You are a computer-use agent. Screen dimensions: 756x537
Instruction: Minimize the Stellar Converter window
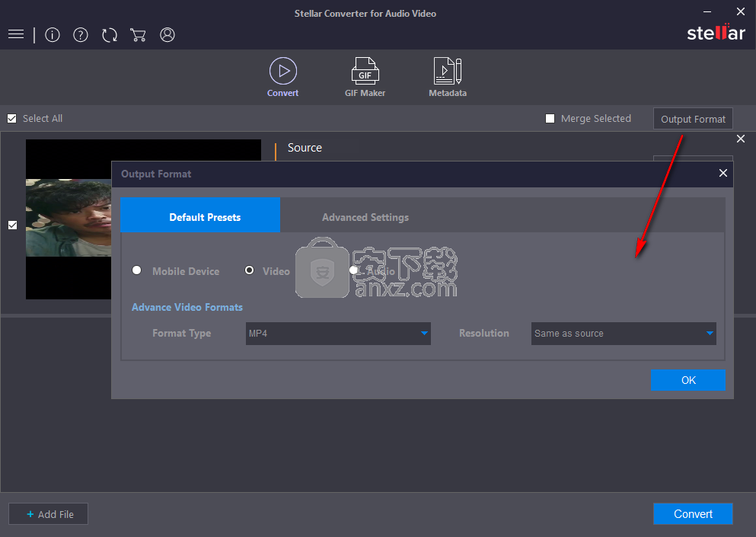707,11
